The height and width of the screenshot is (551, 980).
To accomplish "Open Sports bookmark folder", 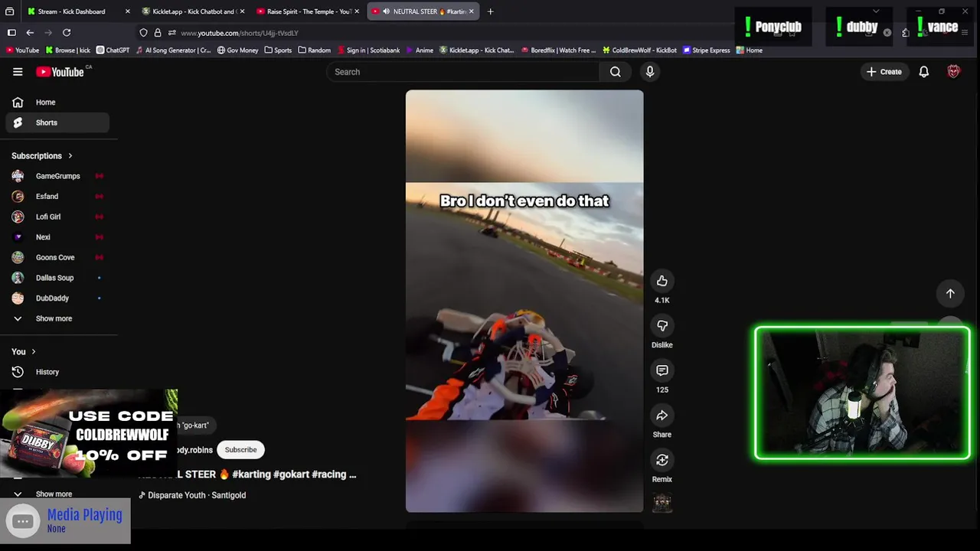I will 278,51.
